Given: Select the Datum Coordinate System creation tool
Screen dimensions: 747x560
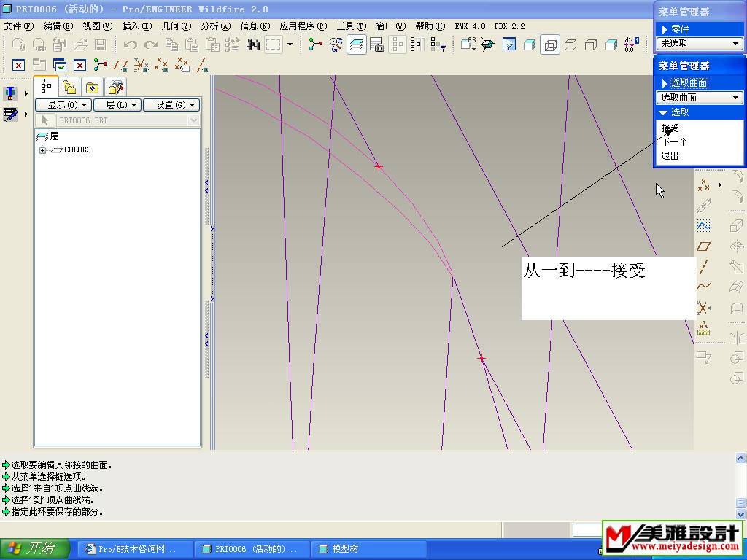Looking at the screenshot, I should click(x=704, y=307).
